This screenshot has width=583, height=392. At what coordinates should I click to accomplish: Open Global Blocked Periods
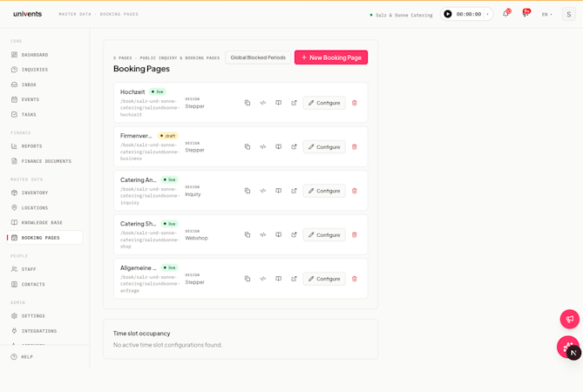(x=258, y=57)
